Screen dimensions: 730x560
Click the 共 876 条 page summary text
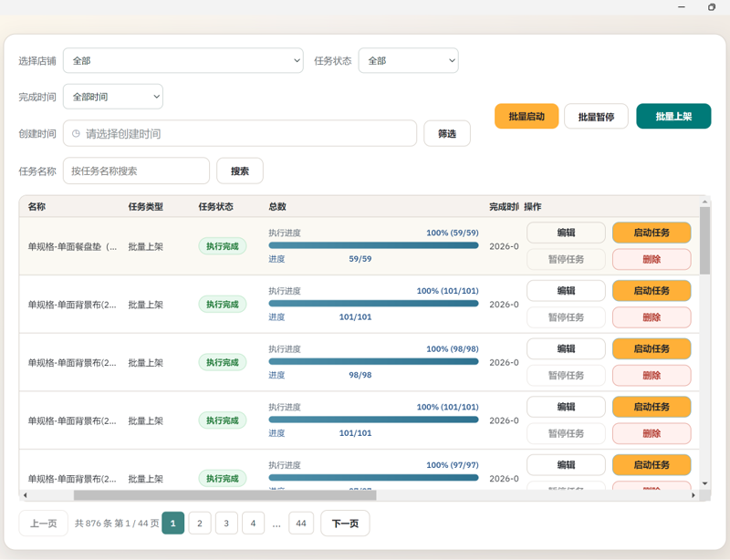[x=117, y=524]
